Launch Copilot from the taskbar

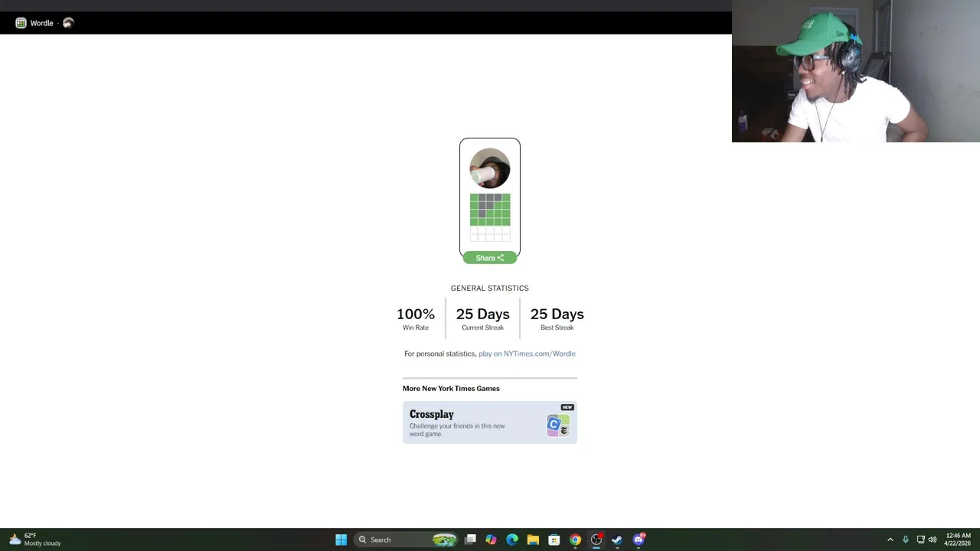(492, 540)
